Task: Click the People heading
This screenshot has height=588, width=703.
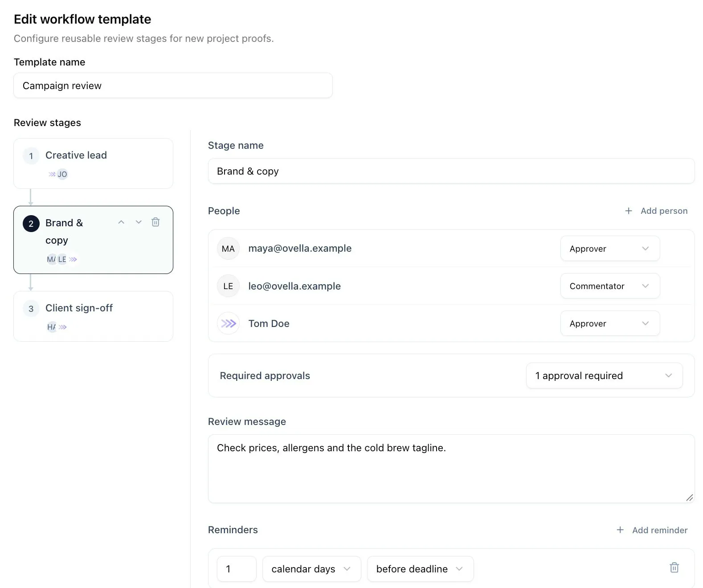Action: (224, 211)
